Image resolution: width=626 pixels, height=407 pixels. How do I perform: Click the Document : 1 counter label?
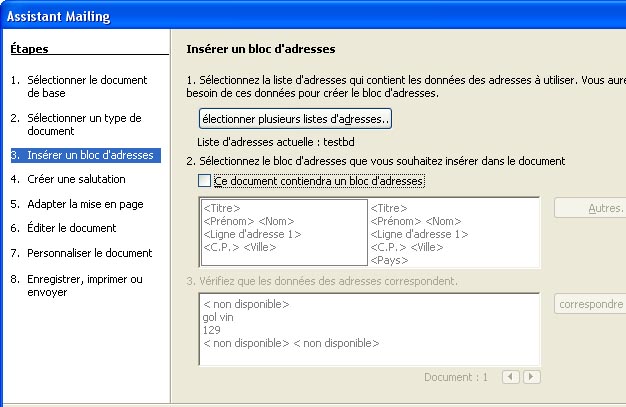[x=455, y=377]
